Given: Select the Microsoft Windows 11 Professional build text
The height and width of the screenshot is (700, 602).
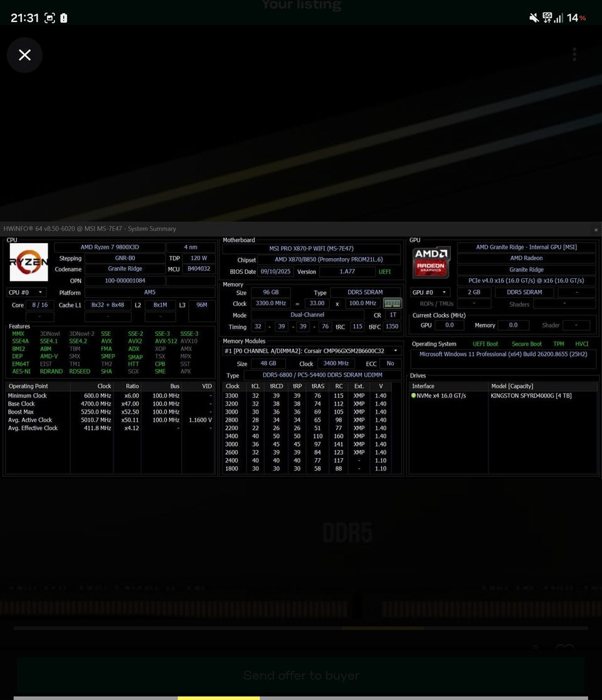Looking at the screenshot, I should 504,354.
